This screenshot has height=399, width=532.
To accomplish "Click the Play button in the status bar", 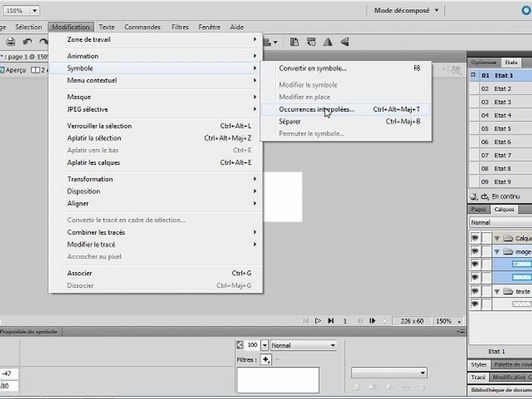I will click(x=318, y=321).
